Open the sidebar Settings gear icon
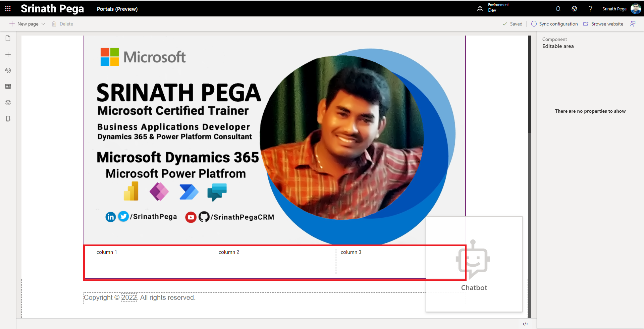Screen dimensions: 644x329 [8, 103]
